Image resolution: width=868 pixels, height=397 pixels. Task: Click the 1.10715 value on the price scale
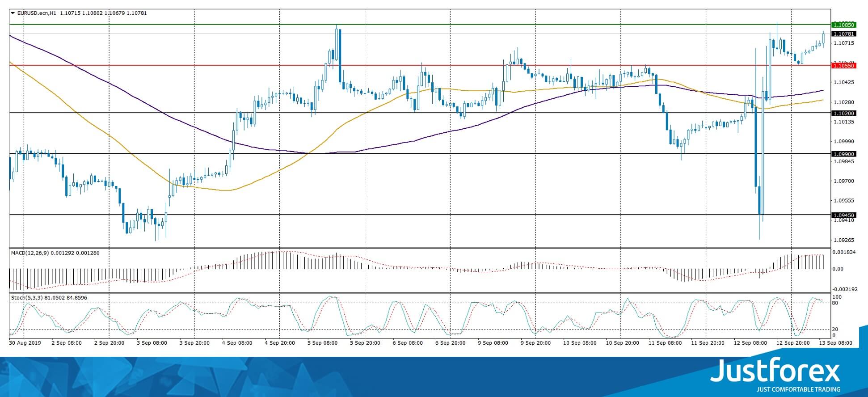point(843,43)
